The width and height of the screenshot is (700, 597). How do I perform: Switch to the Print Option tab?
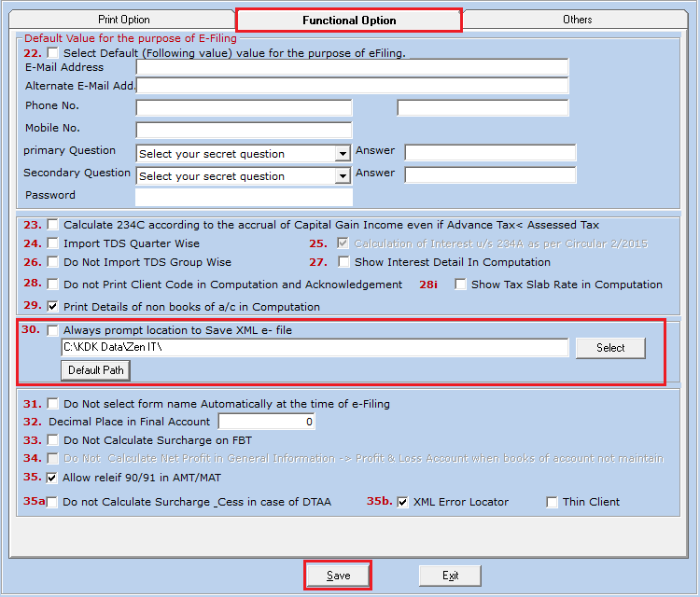(123, 20)
